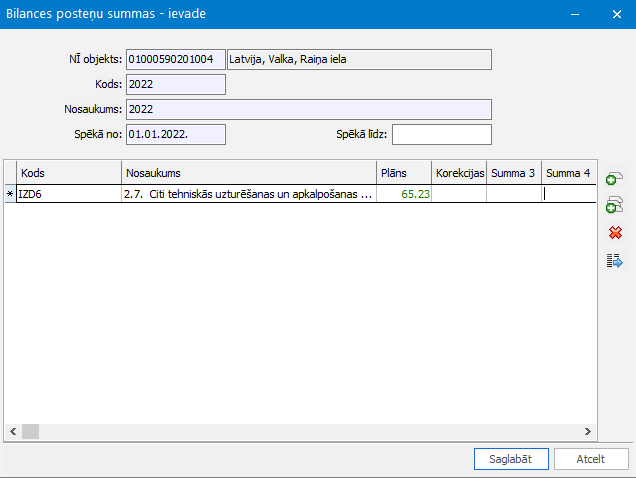Click the NĪ objekts code field
The image size is (636, 478).
pos(176,60)
